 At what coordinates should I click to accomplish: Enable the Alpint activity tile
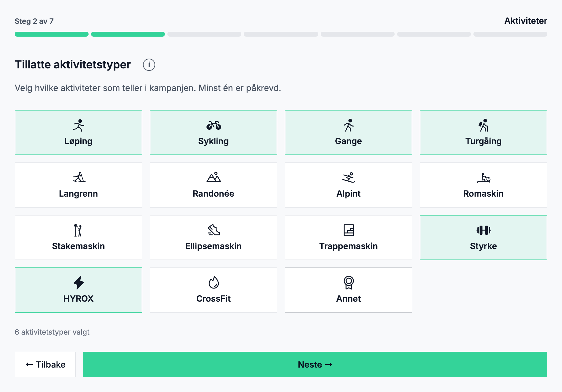(x=349, y=185)
